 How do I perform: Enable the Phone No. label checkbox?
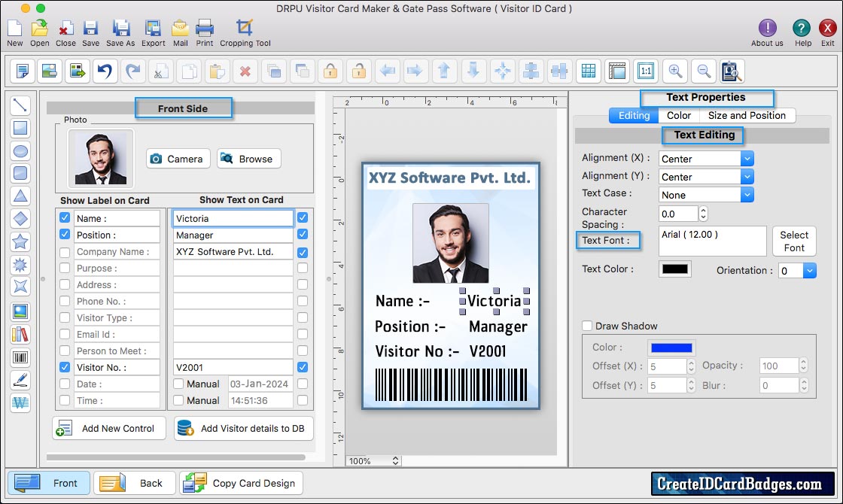pyautogui.click(x=65, y=301)
